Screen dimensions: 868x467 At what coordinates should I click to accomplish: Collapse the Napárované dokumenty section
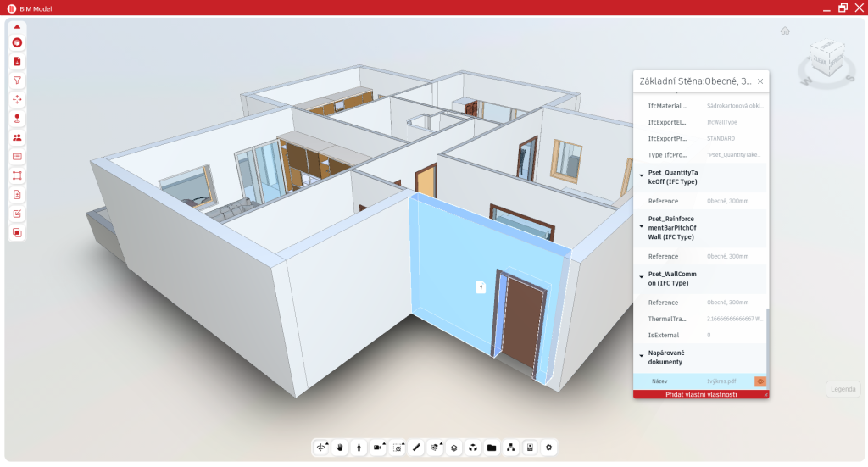coord(641,357)
